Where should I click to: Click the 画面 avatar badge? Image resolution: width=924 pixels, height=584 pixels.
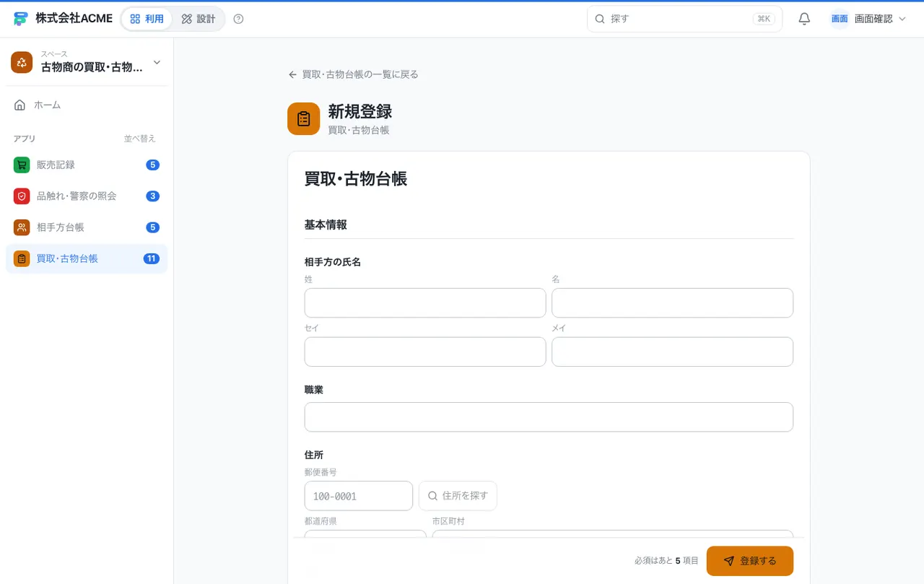(840, 19)
